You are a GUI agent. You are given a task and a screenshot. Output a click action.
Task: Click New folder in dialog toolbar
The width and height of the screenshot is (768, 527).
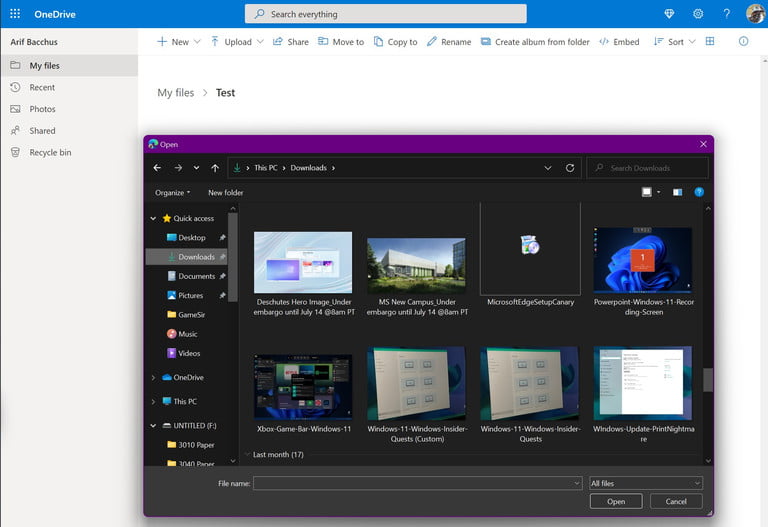click(x=225, y=192)
